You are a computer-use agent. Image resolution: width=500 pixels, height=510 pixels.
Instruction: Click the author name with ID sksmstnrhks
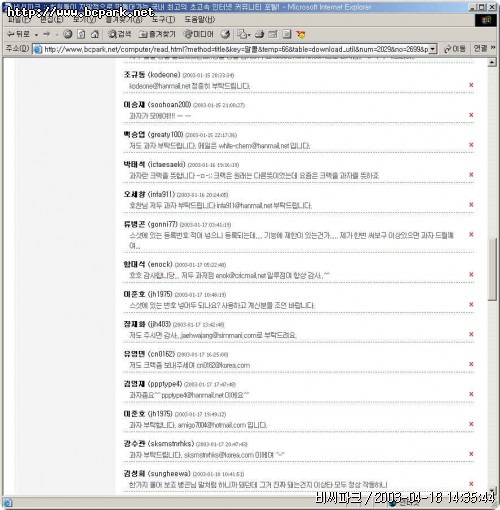(159, 444)
